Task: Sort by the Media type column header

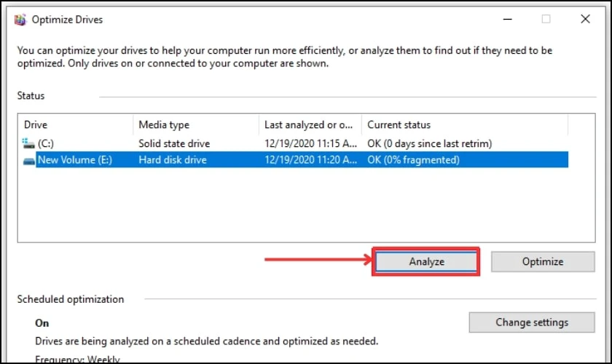Action: [196, 124]
